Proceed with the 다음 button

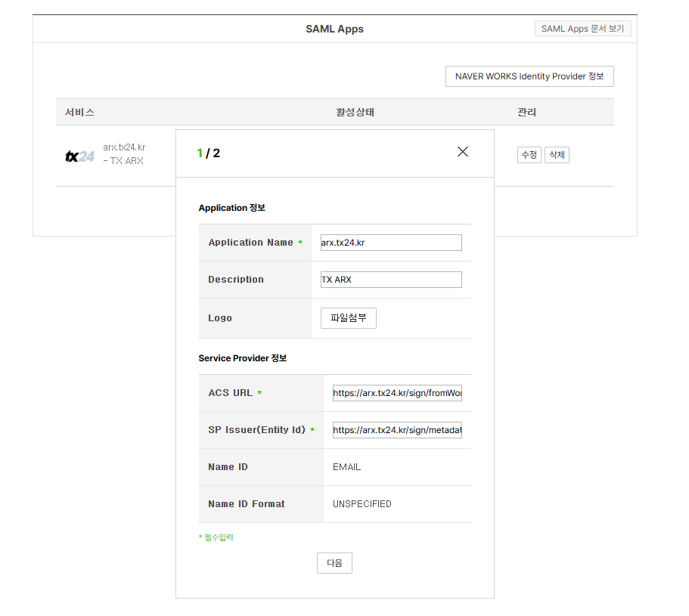(334, 563)
